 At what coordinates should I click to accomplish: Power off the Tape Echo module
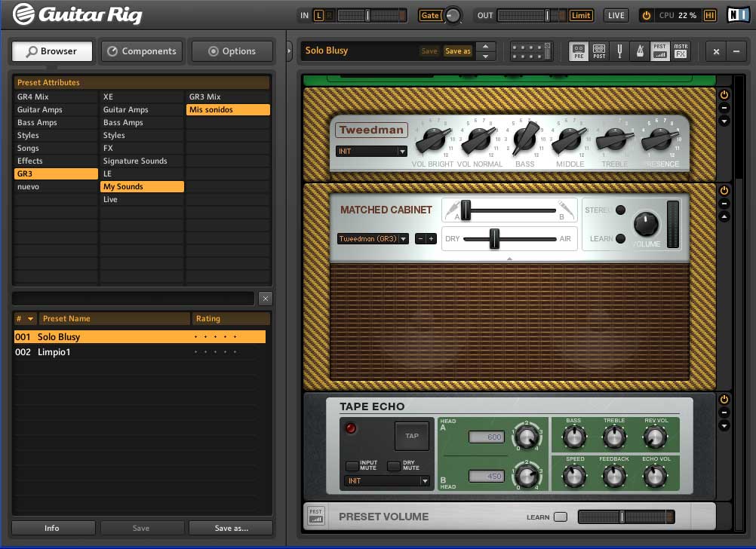(x=724, y=400)
